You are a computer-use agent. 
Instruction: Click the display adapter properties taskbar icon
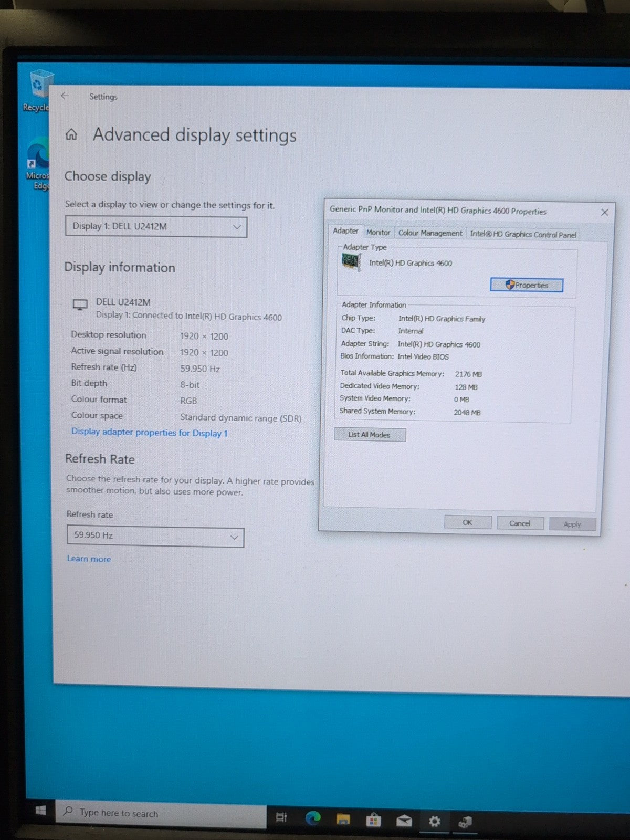tap(465, 822)
